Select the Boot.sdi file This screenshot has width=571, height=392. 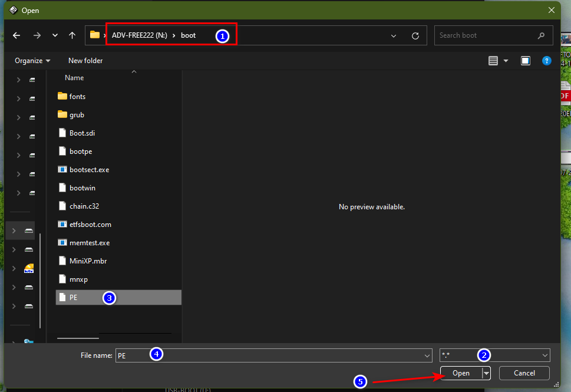(x=118, y=133)
